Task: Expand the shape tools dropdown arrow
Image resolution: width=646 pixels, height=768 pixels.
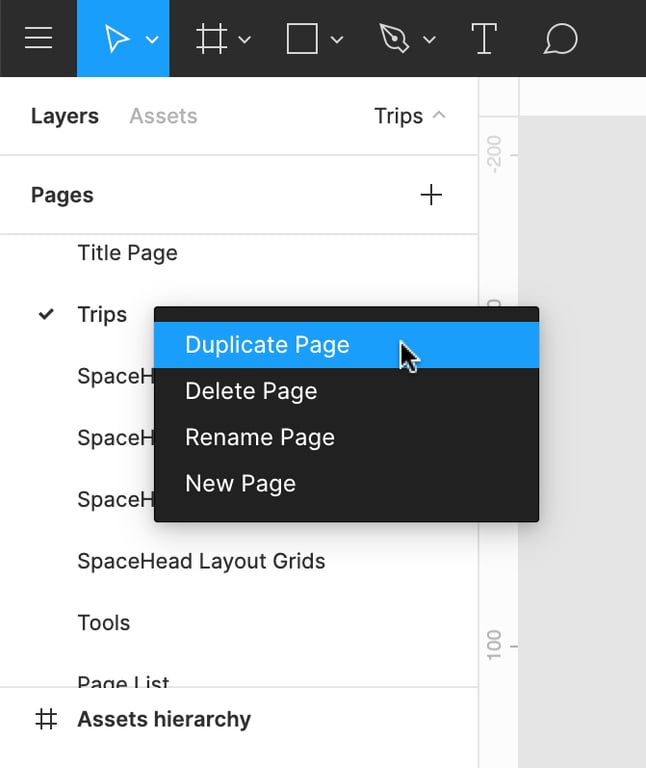Action: click(337, 40)
